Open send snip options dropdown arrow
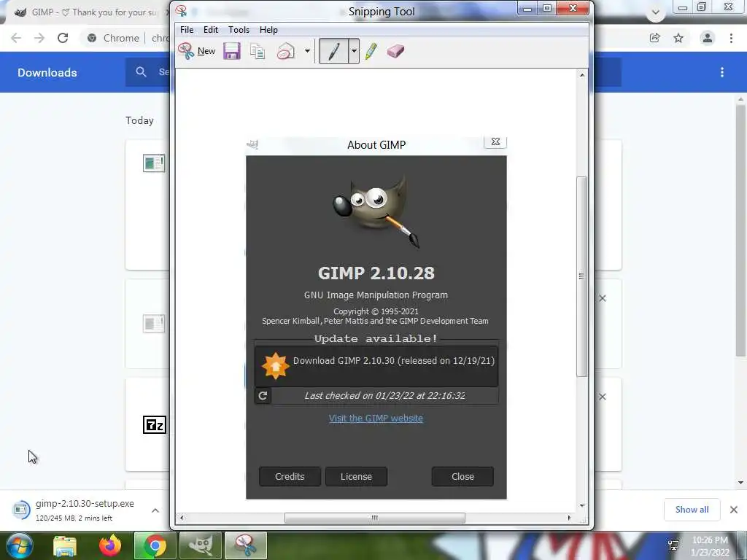747x560 pixels. pos(307,51)
